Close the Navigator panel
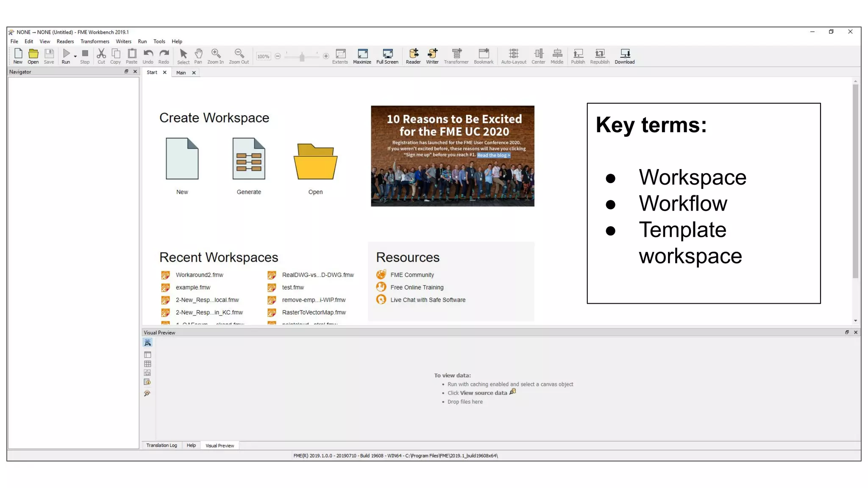Viewport: 868px width, 488px height. [x=135, y=72]
